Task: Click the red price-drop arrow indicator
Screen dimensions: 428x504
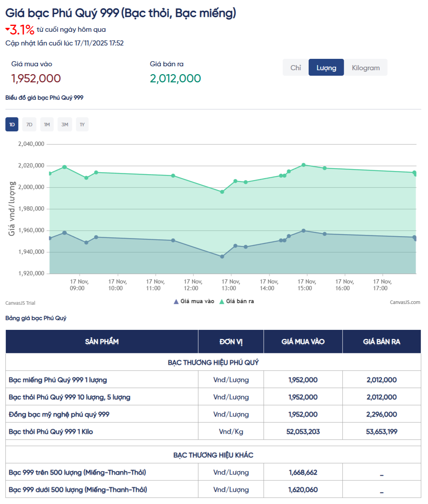Action: coord(7,29)
